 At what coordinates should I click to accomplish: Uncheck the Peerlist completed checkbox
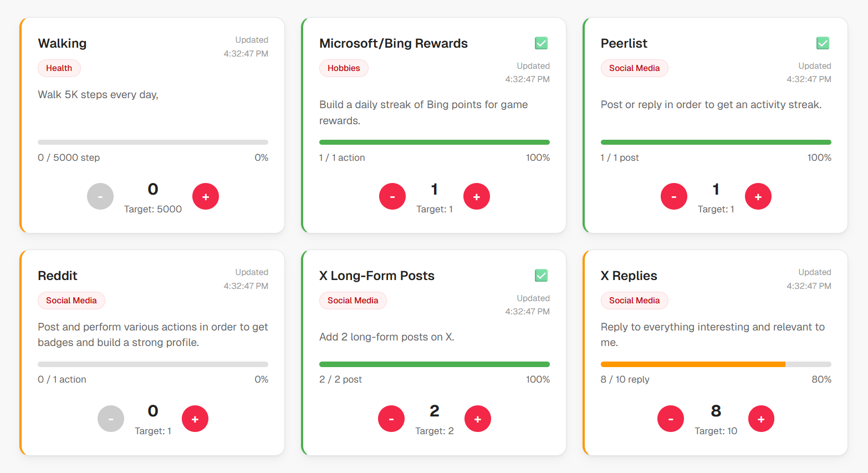(823, 43)
